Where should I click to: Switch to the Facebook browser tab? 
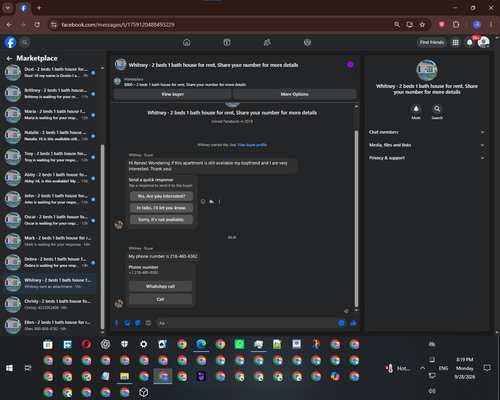pos(23,8)
